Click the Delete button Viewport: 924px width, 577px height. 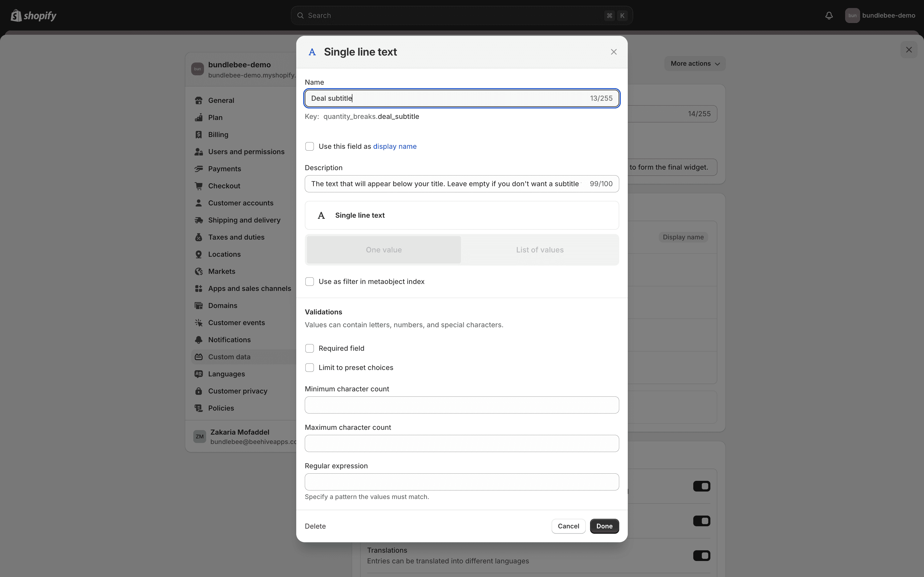(x=315, y=526)
